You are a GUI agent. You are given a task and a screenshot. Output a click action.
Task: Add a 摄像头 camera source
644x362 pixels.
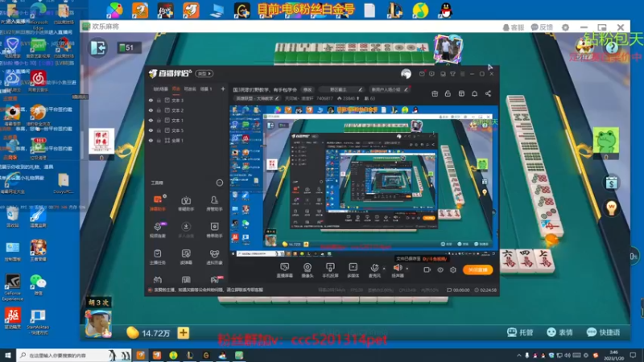tap(308, 270)
